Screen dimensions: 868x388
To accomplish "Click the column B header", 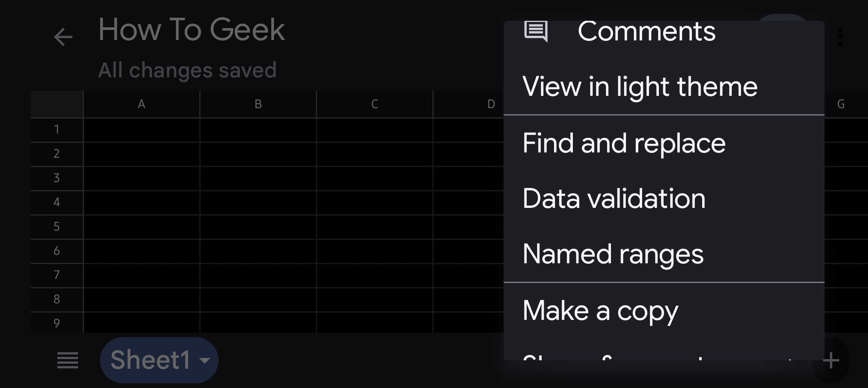I will [258, 103].
